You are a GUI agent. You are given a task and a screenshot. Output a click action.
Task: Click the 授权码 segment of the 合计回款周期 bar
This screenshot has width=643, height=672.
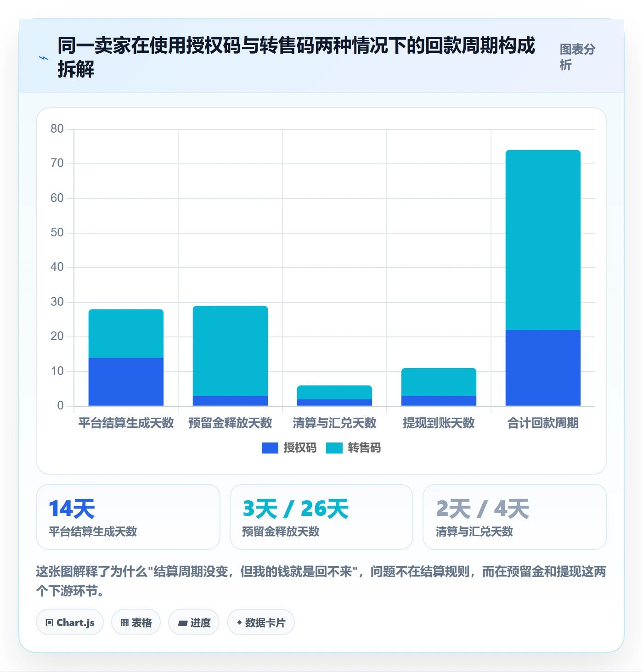(543, 368)
